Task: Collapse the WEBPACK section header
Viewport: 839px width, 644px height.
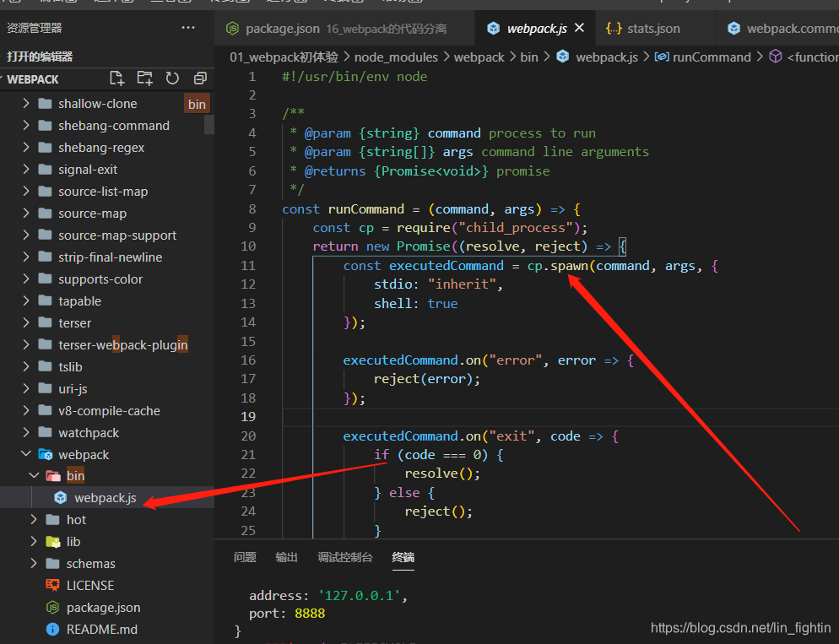Action: point(33,79)
